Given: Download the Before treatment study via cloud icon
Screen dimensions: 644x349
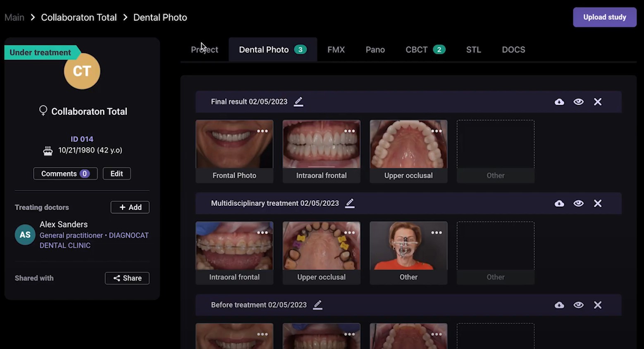Looking at the screenshot, I should point(559,305).
